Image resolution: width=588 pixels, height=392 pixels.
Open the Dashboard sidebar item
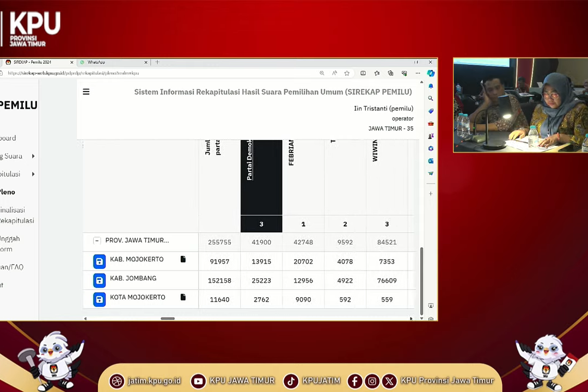[x=8, y=138]
